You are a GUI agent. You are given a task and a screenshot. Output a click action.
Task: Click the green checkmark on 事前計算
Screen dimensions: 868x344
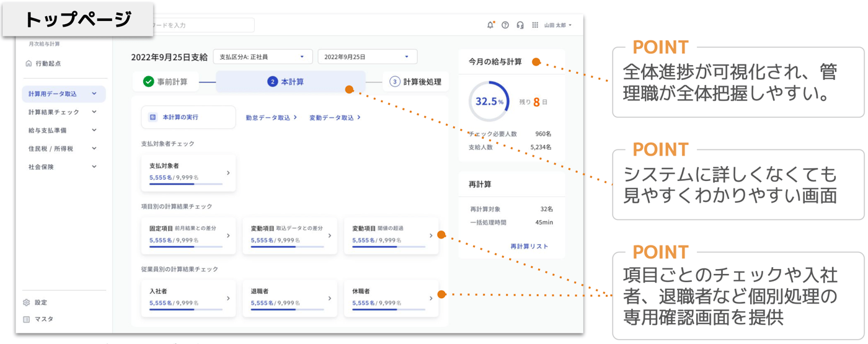click(x=148, y=82)
